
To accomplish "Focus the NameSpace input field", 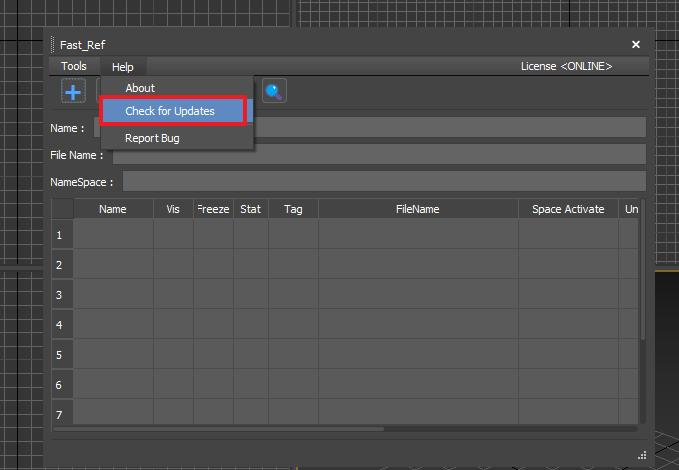I will click(384, 182).
